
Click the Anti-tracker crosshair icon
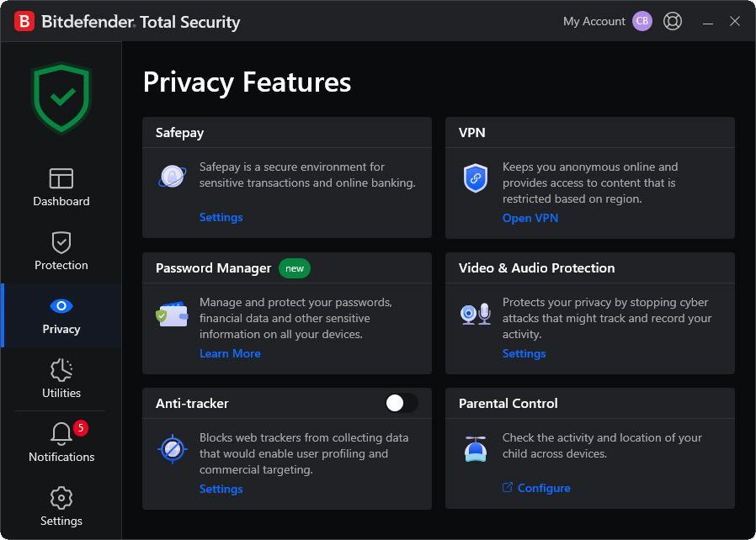pos(172,448)
